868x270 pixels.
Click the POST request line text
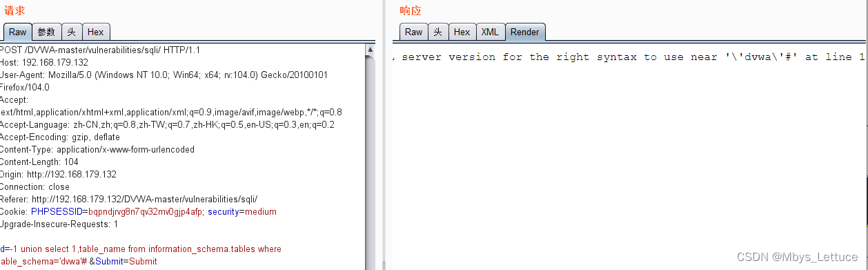point(100,50)
